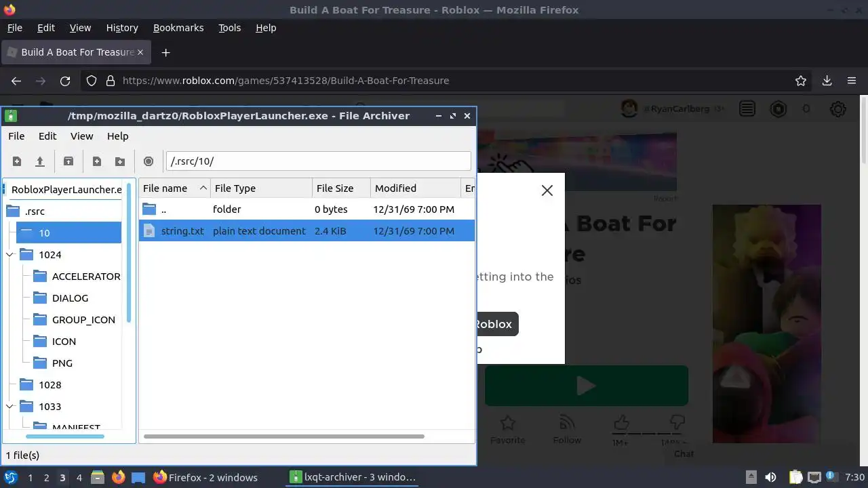Screen dimensions: 868x488
Task: Open the Firefox downloads icon
Action: [x=827, y=81]
